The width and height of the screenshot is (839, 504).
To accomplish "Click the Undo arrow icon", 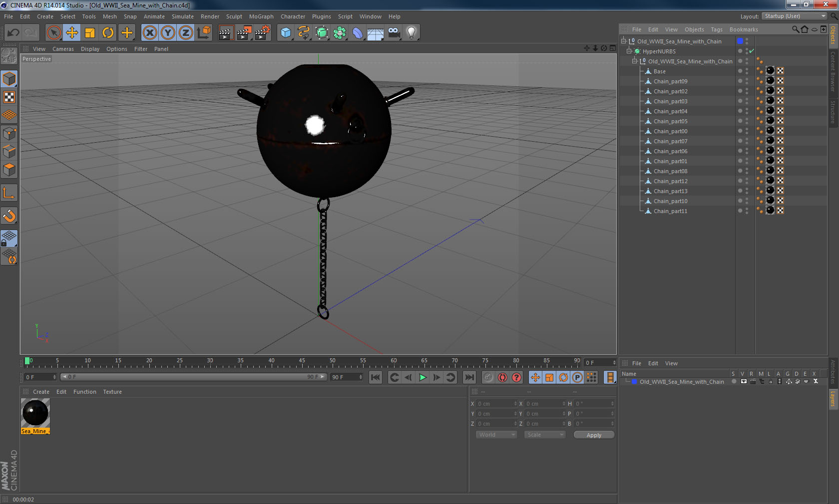I will tap(13, 33).
